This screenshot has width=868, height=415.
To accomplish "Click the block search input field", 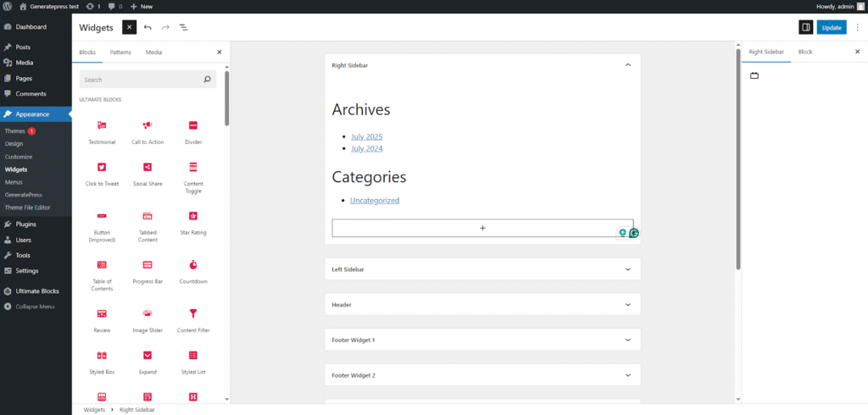I will [140, 80].
